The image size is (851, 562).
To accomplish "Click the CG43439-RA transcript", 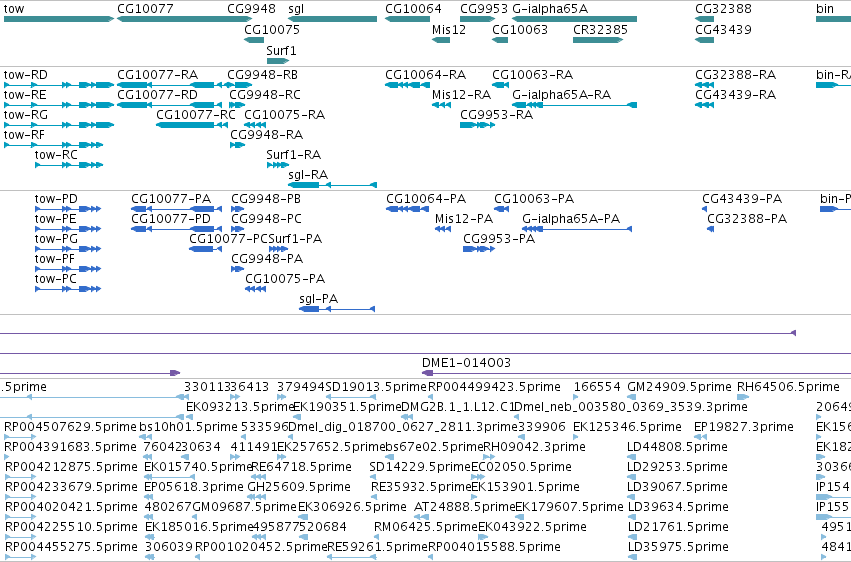I will [704, 105].
